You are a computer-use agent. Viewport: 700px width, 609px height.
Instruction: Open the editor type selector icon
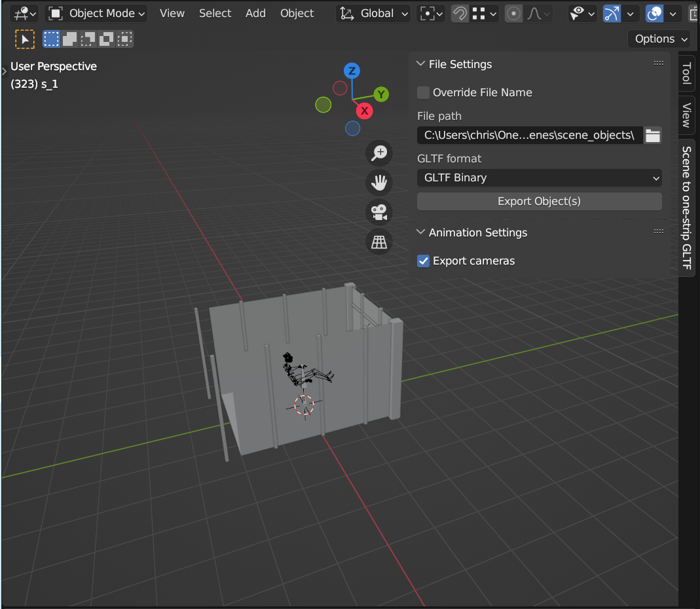tap(20, 13)
